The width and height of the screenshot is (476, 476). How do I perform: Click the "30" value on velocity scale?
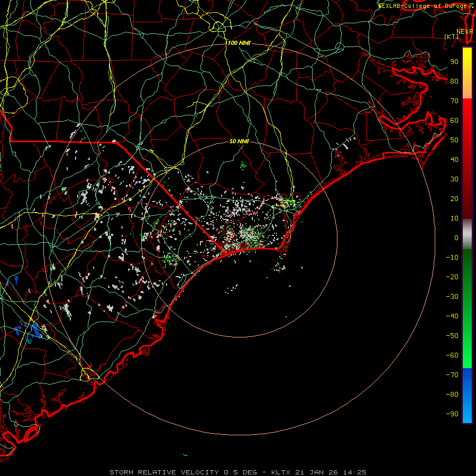(454, 179)
